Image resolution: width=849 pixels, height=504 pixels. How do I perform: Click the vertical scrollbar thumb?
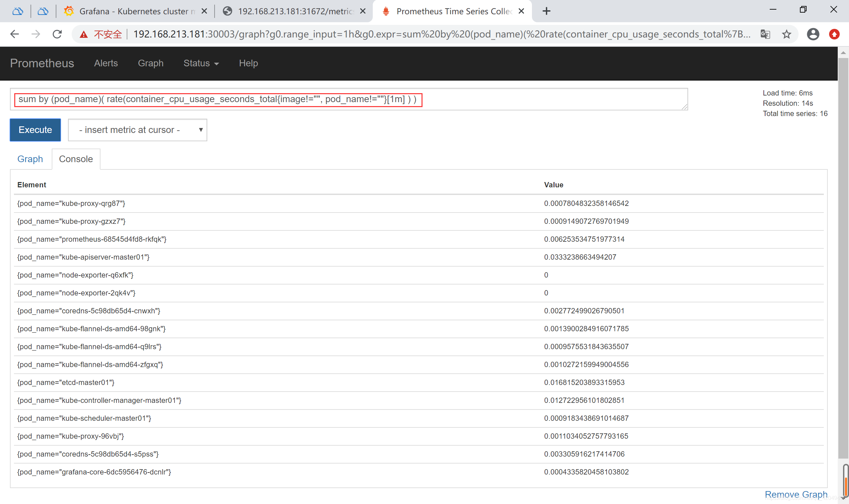(843, 258)
